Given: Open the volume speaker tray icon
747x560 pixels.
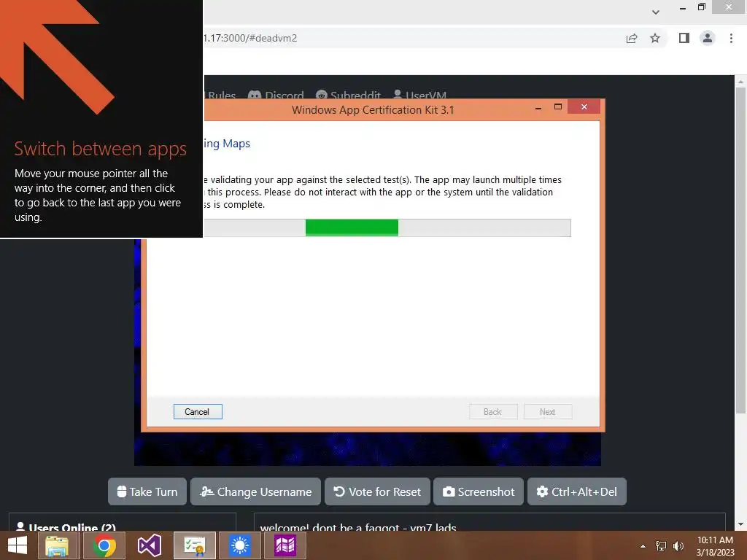Looking at the screenshot, I should point(678,546).
